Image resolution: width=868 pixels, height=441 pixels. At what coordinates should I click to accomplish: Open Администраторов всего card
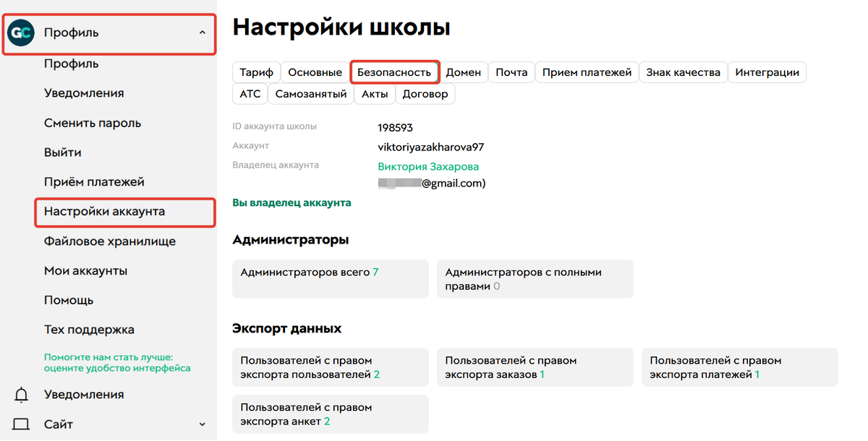tap(330, 278)
